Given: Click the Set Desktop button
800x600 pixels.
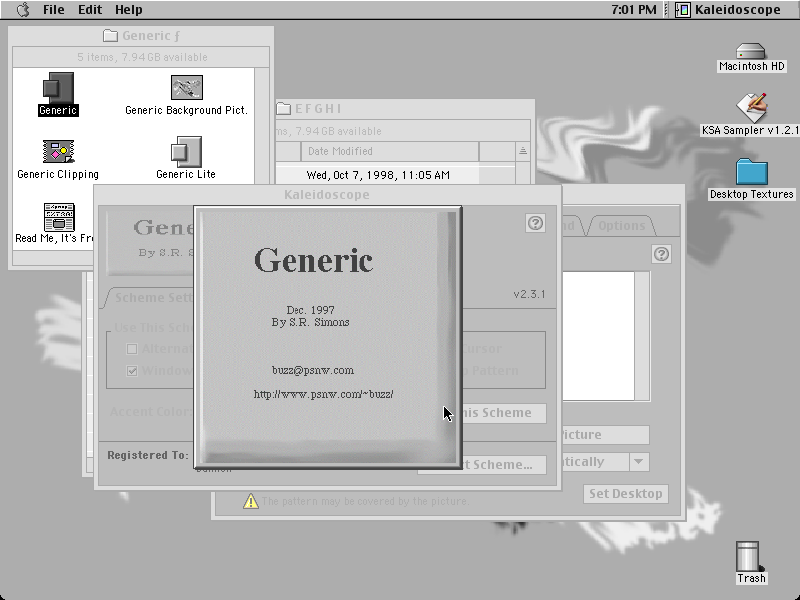Looking at the screenshot, I should [626, 493].
